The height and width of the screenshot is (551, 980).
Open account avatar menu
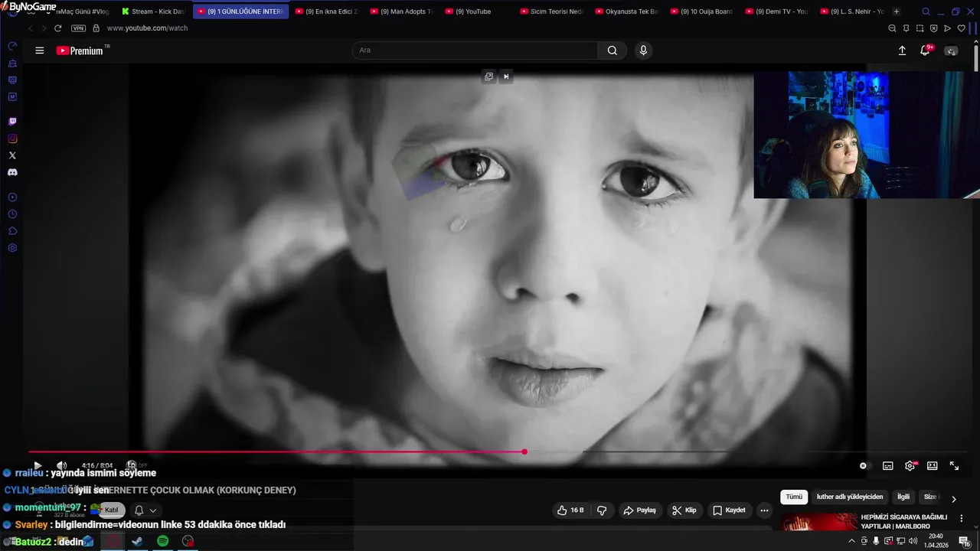[x=951, y=51]
